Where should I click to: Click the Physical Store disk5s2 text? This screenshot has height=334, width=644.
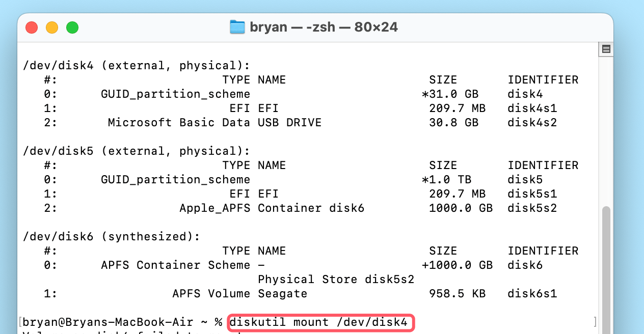336,279
